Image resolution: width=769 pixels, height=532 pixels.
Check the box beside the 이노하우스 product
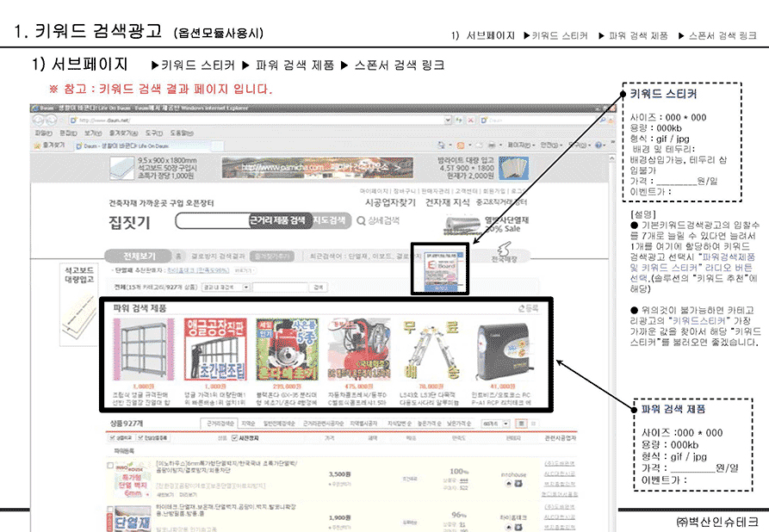(109, 466)
